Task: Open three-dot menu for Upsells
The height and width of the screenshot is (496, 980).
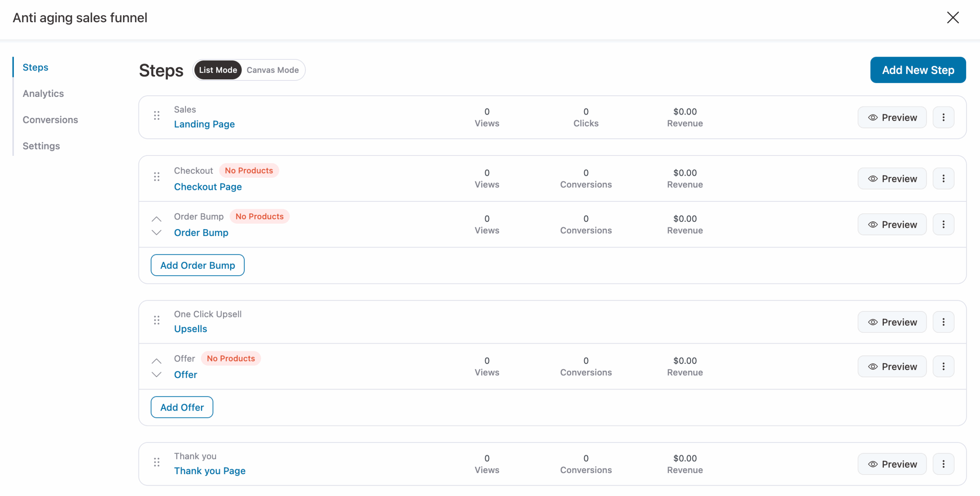Action: pyautogui.click(x=943, y=322)
